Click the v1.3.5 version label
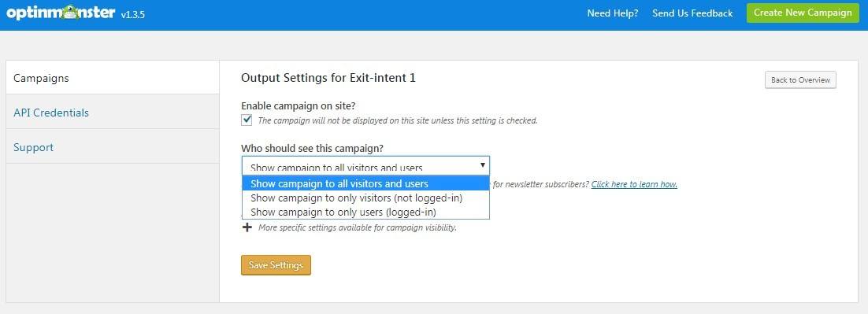Screen dimensions: 868x314 tap(133, 15)
